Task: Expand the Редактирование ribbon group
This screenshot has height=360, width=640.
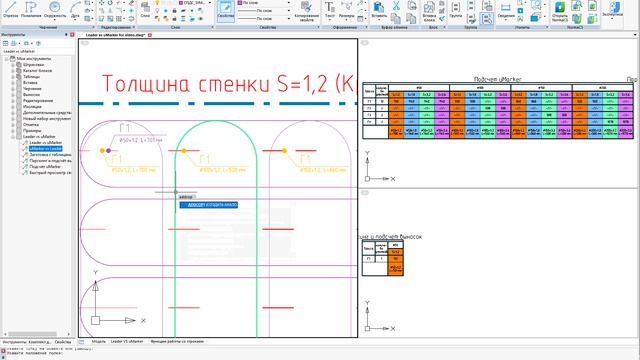Action: pyautogui.click(x=134, y=27)
